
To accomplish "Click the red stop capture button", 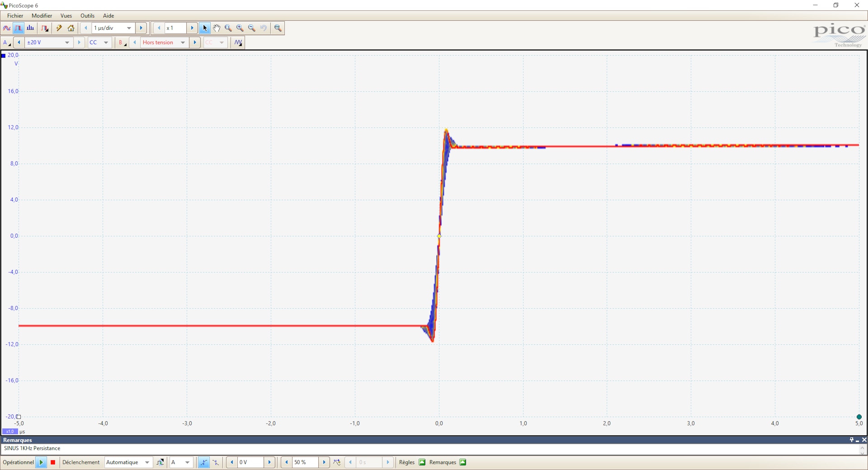I will tap(53, 462).
